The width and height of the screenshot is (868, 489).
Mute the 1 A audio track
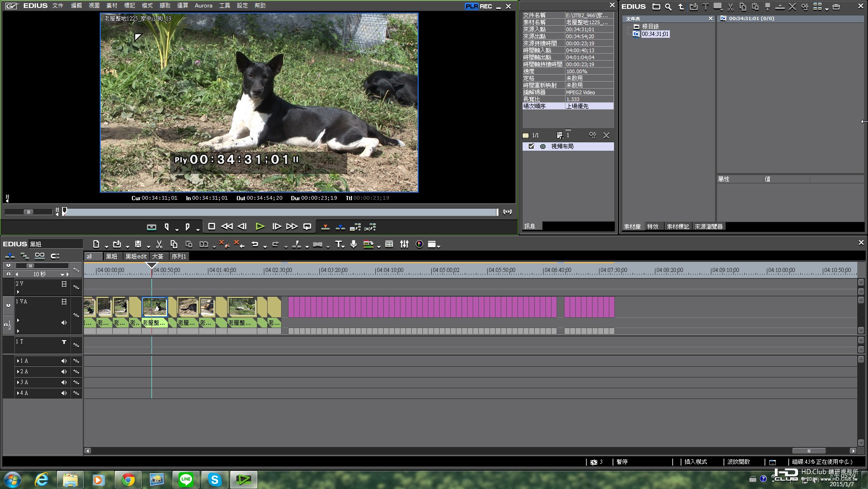[64, 361]
